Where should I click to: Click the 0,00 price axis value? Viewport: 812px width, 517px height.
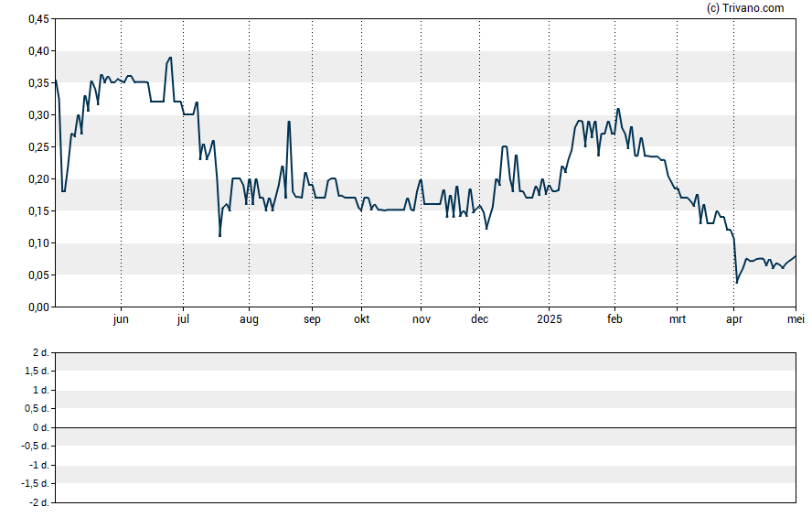pos(38,307)
